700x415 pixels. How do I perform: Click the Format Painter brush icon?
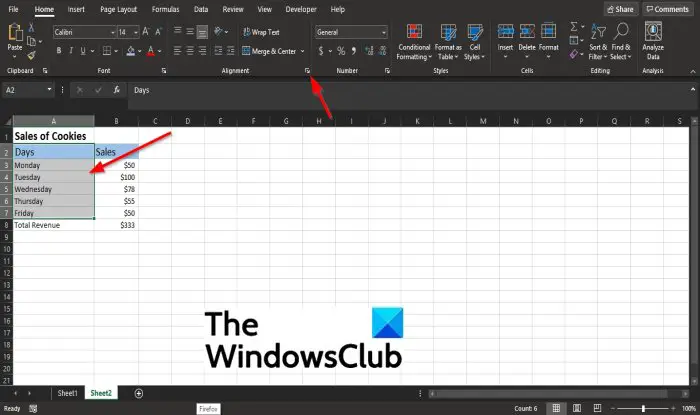31,55
